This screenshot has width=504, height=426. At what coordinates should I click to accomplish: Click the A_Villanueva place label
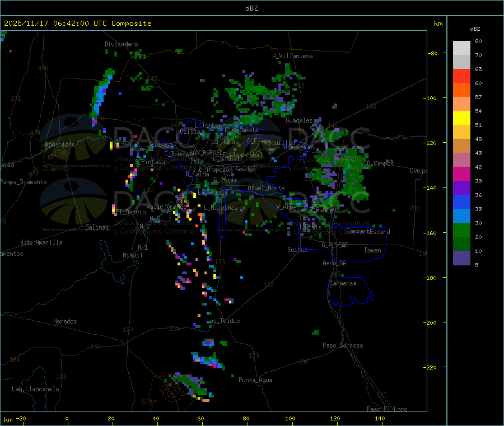point(292,56)
